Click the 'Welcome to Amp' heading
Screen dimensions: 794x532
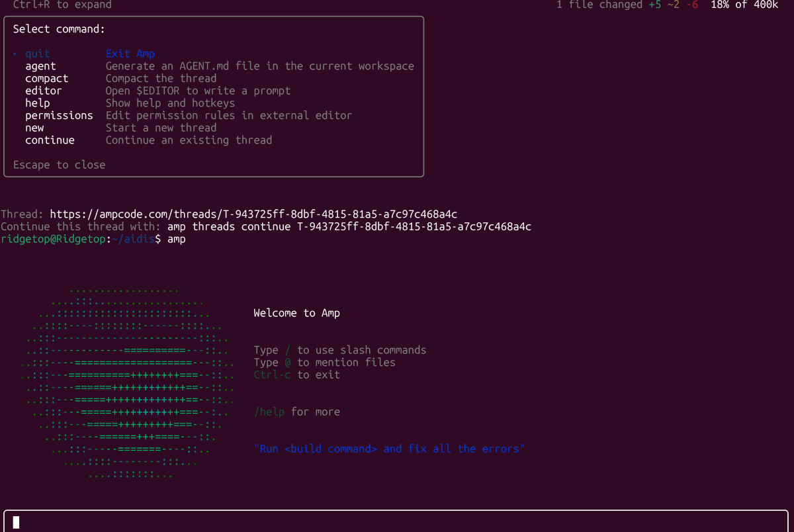pyautogui.click(x=297, y=313)
